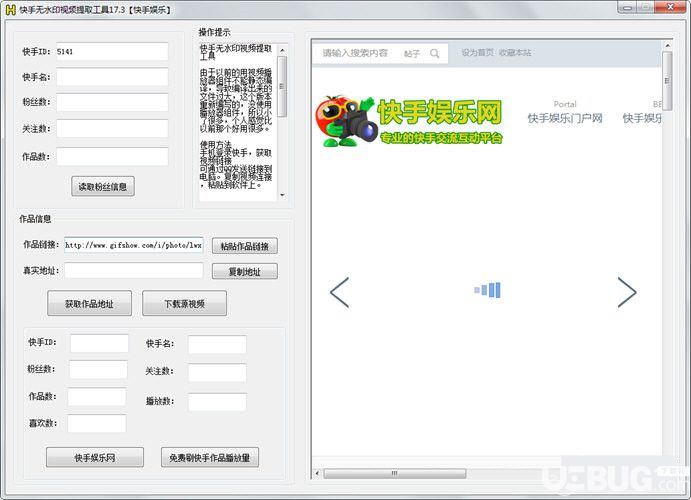This screenshot has width=691, height=500.
Task: Click 设为首页 link
Action: (x=478, y=53)
